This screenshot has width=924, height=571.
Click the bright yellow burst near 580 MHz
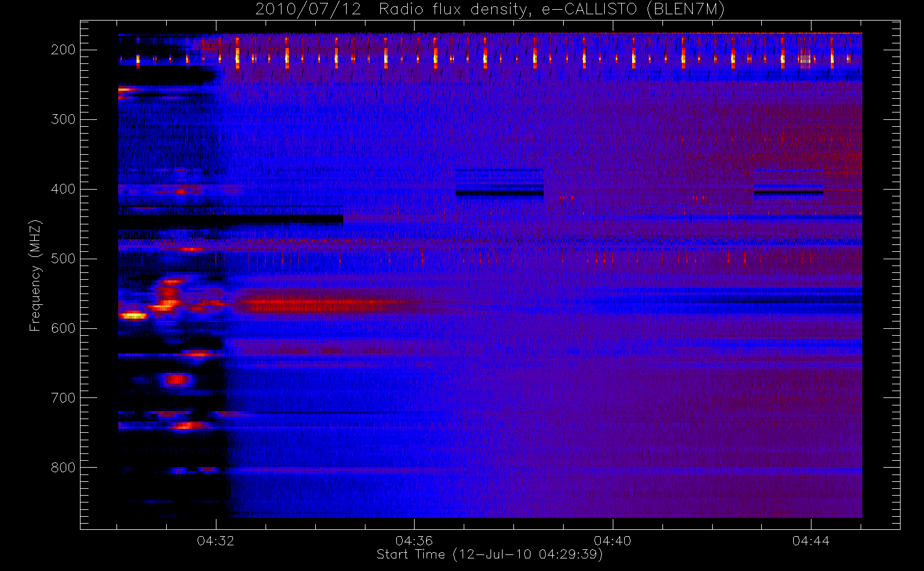click(133, 315)
